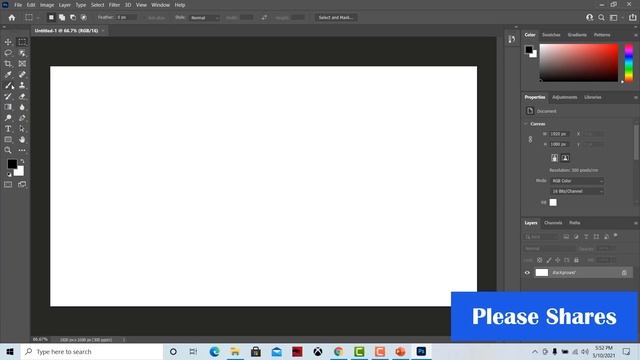This screenshot has width=640, height=360.
Task: Click the canvas Fill white swatch
Action: pyautogui.click(x=553, y=202)
